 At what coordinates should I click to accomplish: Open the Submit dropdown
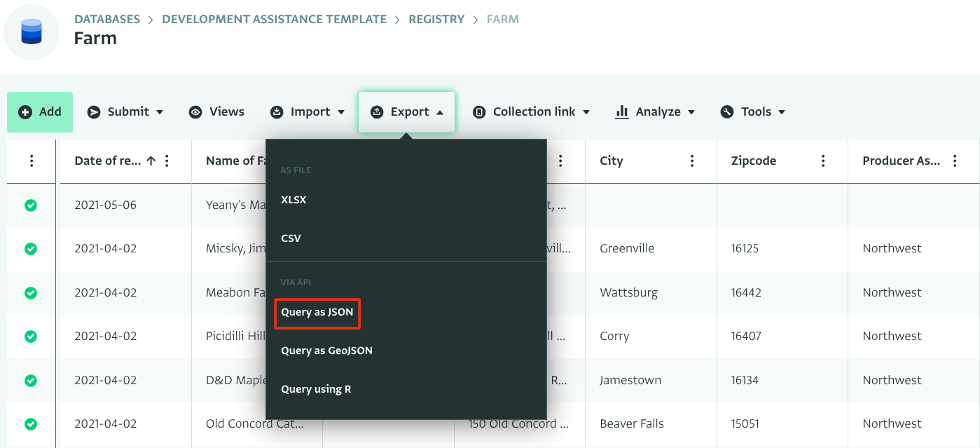click(x=125, y=112)
